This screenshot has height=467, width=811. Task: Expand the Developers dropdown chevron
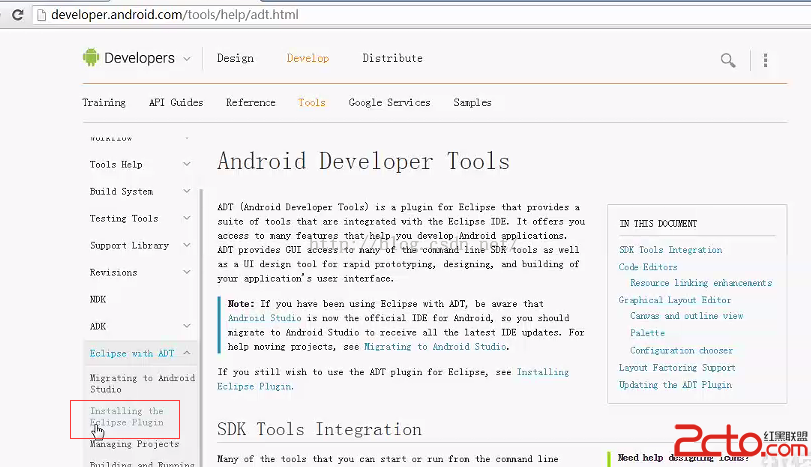(x=186, y=59)
